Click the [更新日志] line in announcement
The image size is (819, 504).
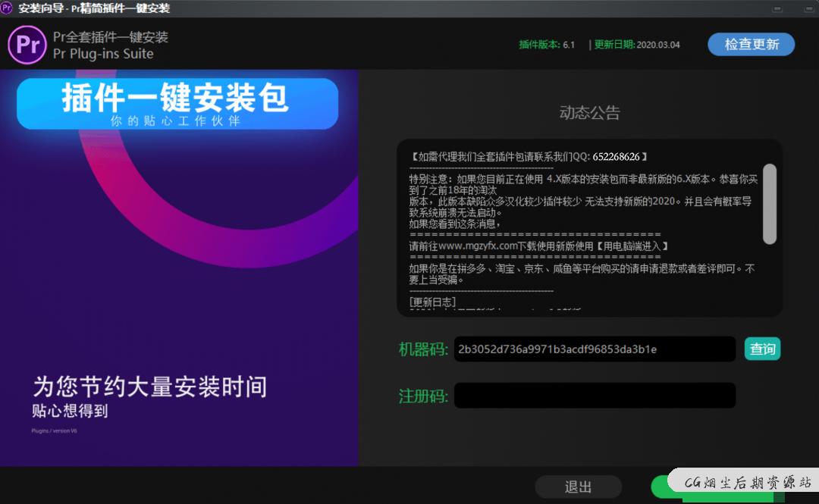[432, 302]
